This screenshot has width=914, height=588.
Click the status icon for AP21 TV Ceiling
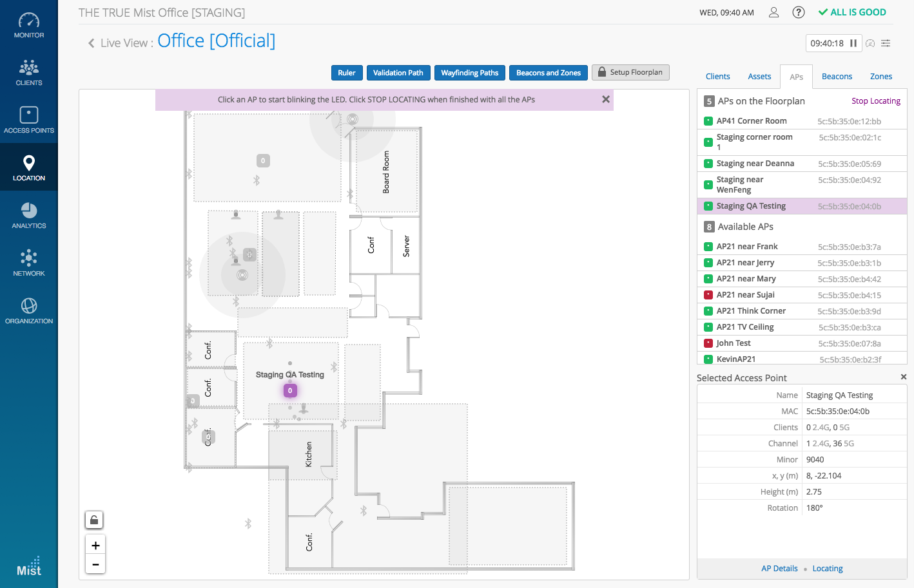[x=708, y=327]
